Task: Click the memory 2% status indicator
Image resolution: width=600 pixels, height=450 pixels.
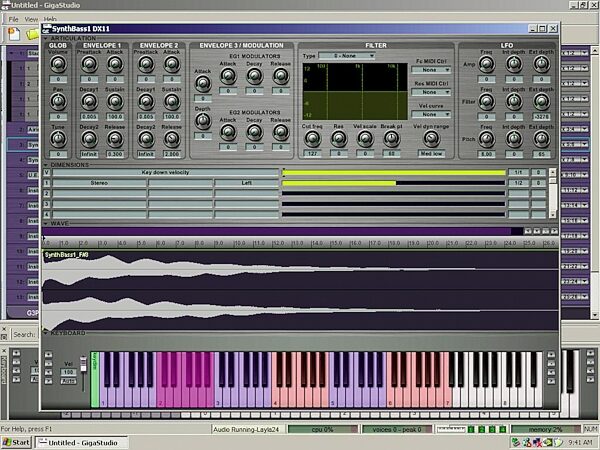Action: tap(546, 430)
